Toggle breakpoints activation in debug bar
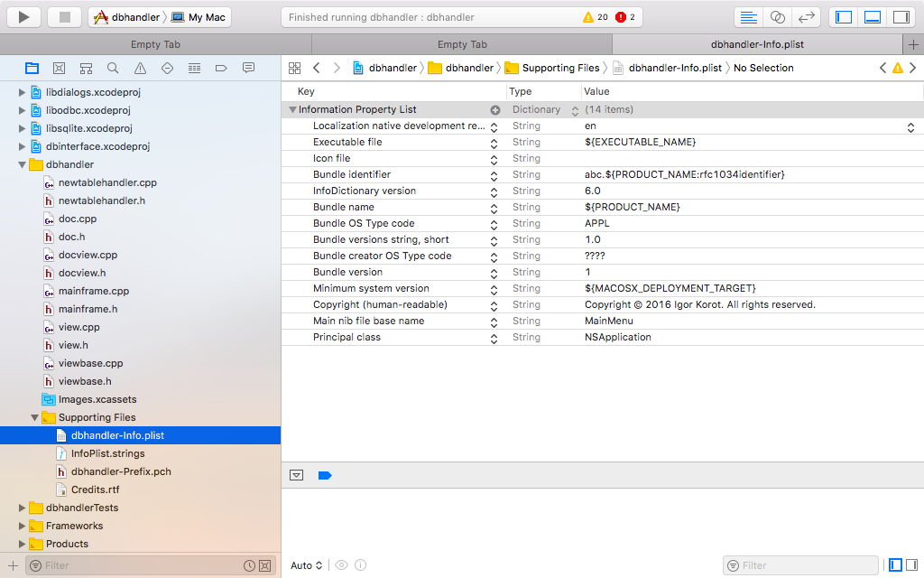This screenshot has width=924, height=578. click(x=325, y=475)
